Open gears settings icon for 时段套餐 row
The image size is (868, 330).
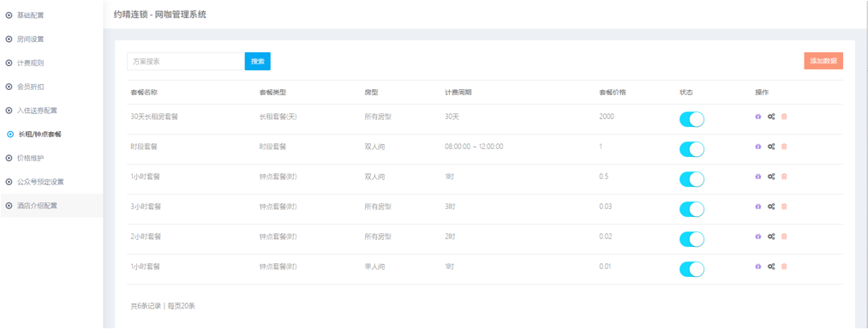pyautogui.click(x=770, y=147)
